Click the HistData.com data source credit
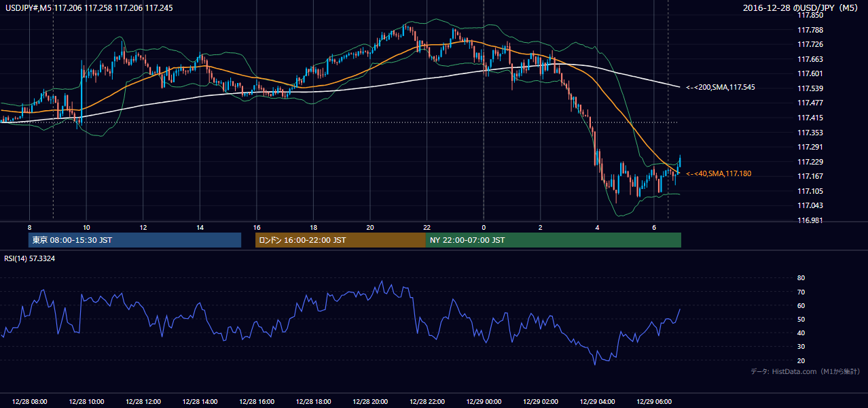The height and width of the screenshot is (408, 868). click(x=806, y=371)
